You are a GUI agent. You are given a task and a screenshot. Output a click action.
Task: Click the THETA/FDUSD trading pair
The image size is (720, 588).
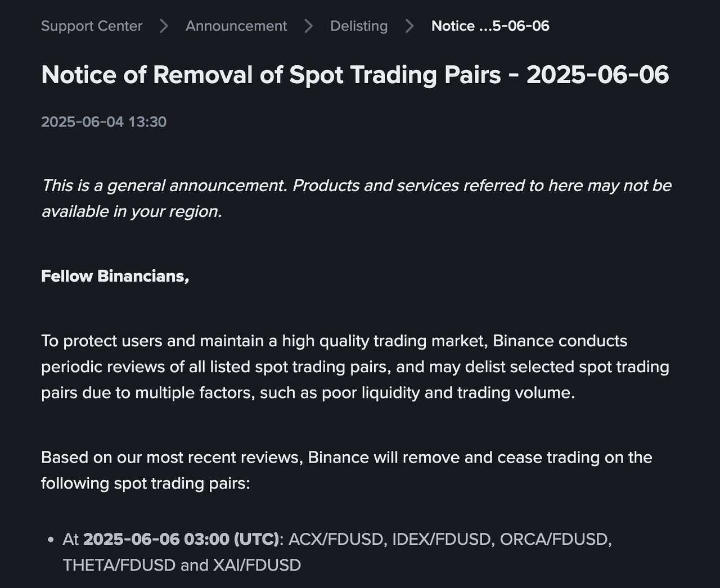(x=119, y=565)
